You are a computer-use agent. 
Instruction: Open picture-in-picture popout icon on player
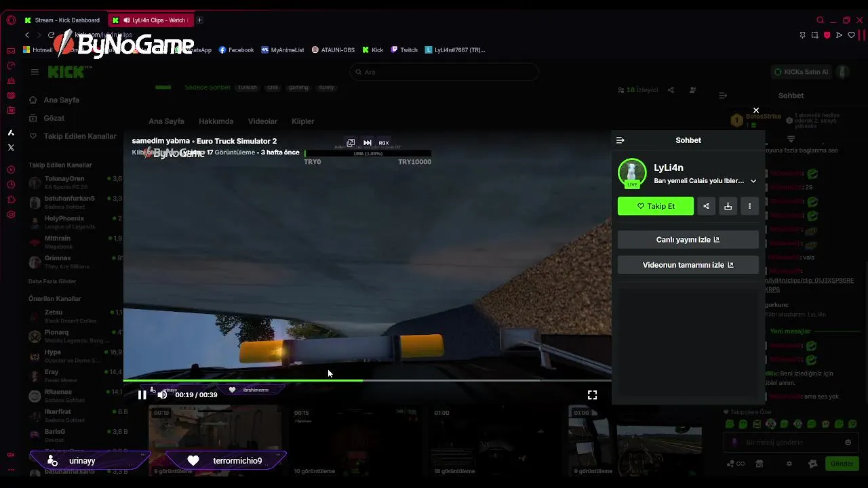click(x=351, y=143)
